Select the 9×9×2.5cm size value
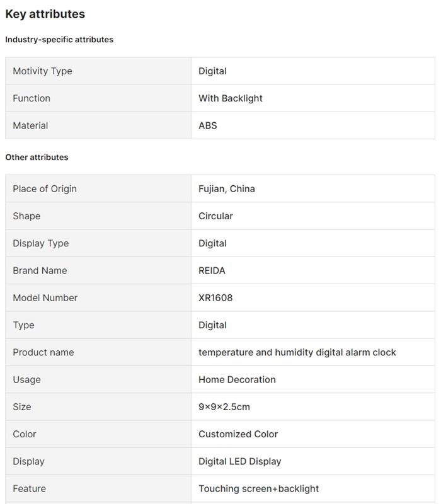The height and width of the screenshot is (504, 441). pyautogui.click(x=224, y=407)
